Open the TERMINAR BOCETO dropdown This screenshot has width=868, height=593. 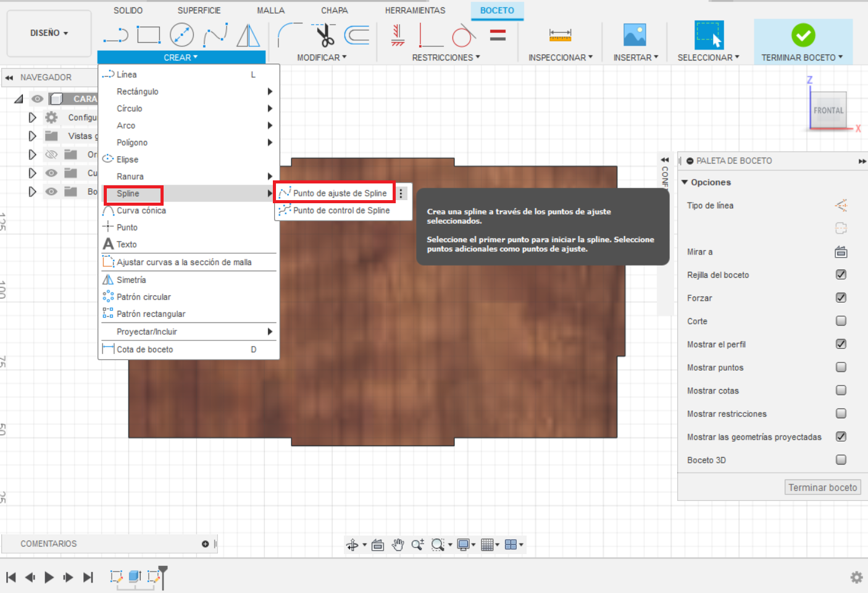(x=802, y=57)
